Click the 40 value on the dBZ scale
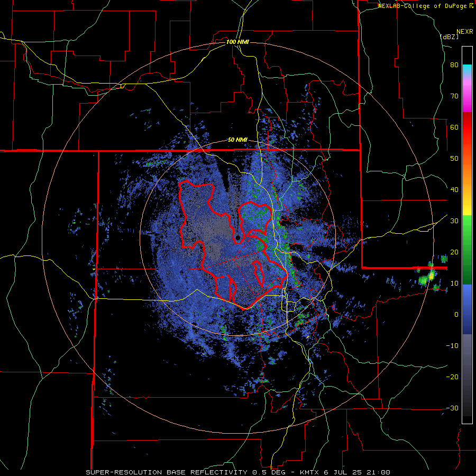This screenshot has width=476, height=476. click(454, 190)
